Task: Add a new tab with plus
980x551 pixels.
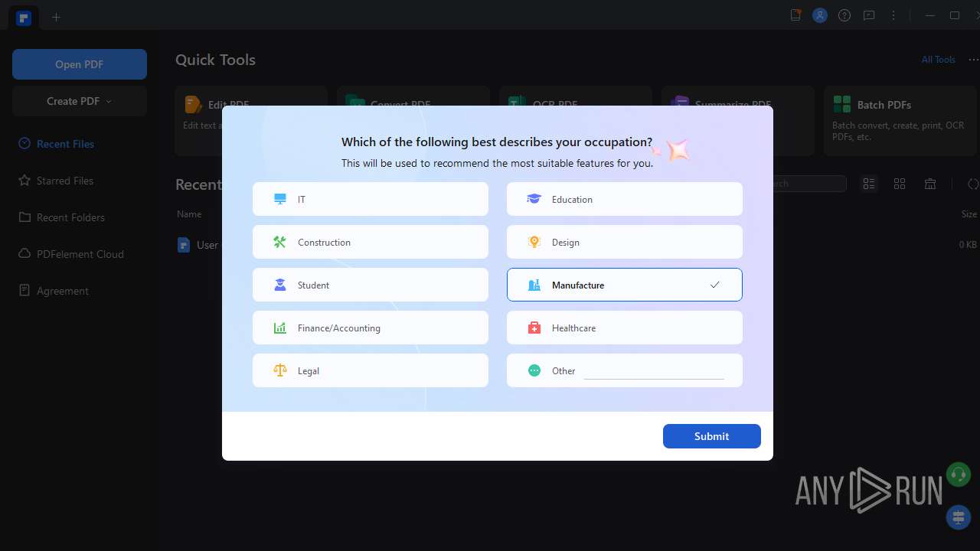Action: [x=56, y=17]
